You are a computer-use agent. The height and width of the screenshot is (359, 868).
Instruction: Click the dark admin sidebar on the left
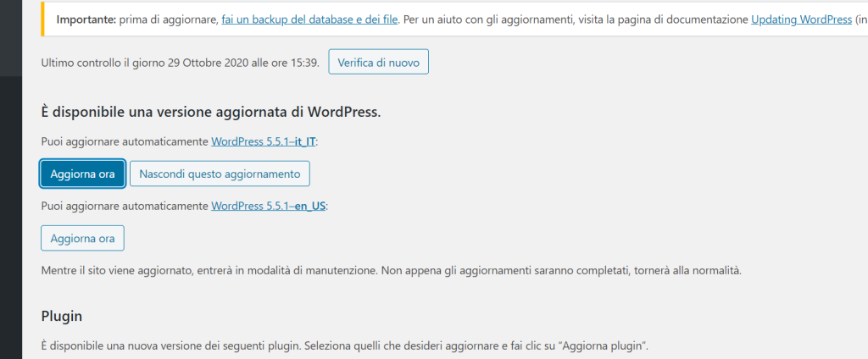pyautogui.click(x=10, y=212)
